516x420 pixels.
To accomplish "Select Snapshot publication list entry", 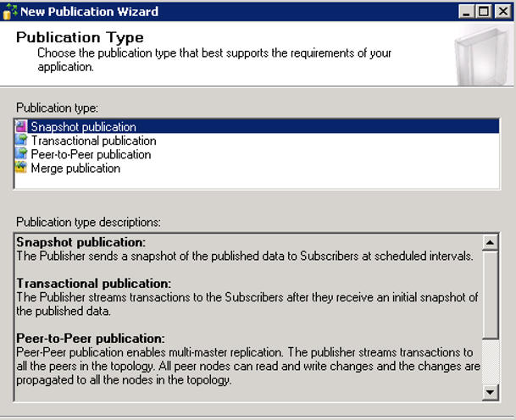I will pyautogui.click(x=257, y=127).
